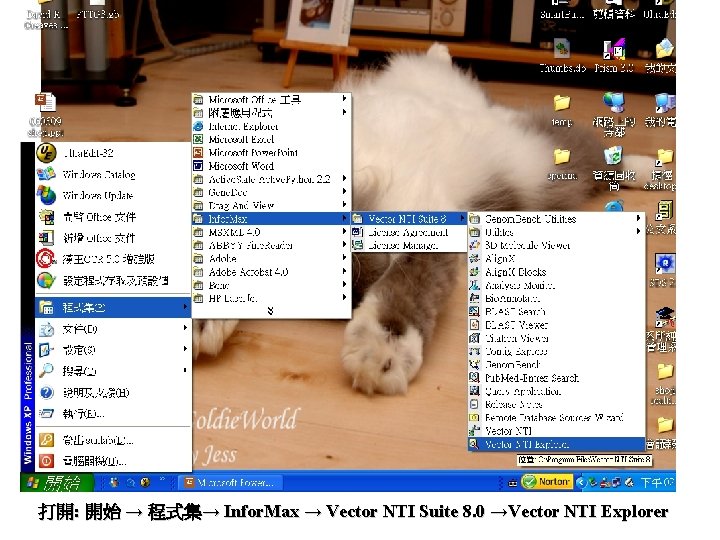Click the BioAnnotator icon
The width and height of the screenshot is (720, 540).
[x=474, y=298]
